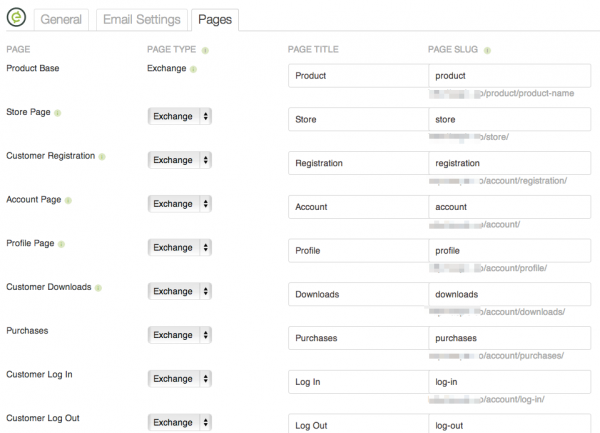
Task: Click info icon beside Customer Registration label
Action: tap(102, 156)
